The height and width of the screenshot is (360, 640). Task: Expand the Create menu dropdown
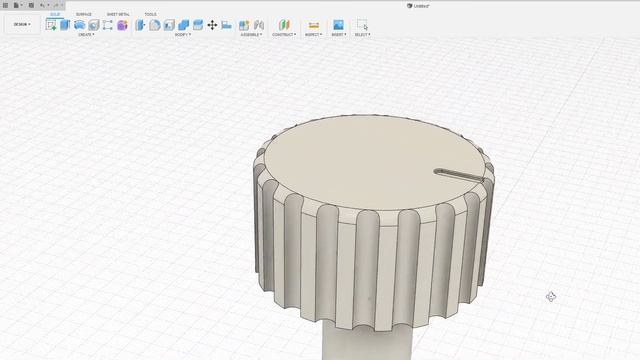[86, 35]
